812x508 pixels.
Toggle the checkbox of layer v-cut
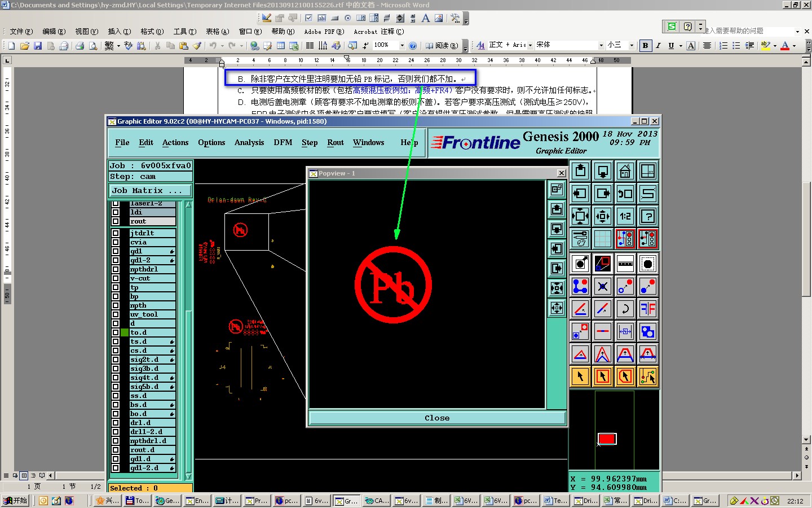pos(116,278)
